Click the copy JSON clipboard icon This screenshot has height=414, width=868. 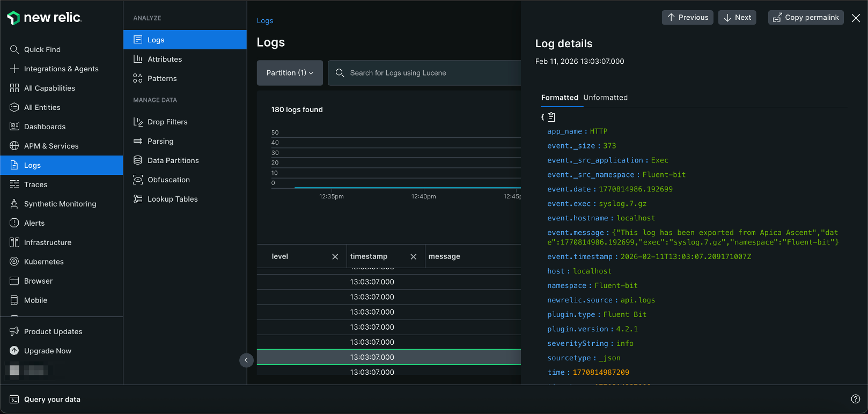click(551, 117)
